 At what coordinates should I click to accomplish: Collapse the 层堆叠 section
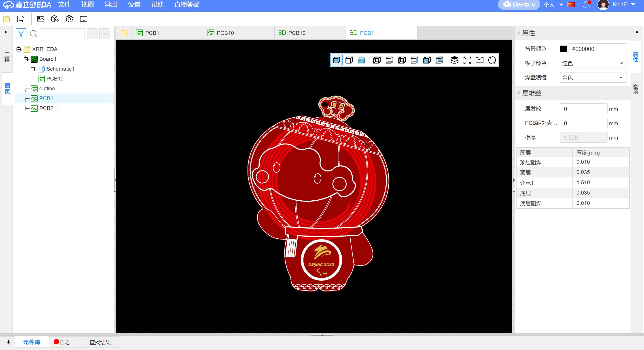point(519,93)
